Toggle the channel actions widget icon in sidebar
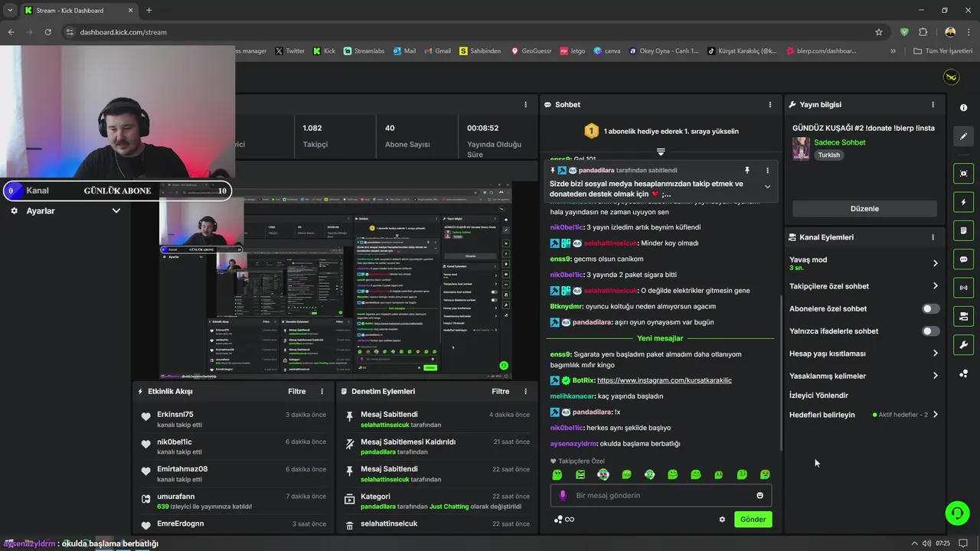The height and width of the screenshot is (551, 980). [x=963, y=316]
